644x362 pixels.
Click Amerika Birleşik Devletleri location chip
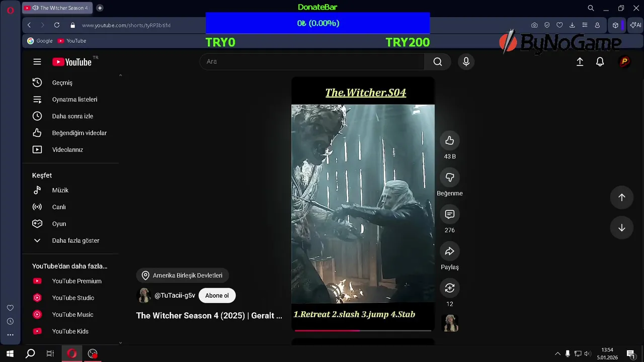pyautogui.click(x=183, y=276)
